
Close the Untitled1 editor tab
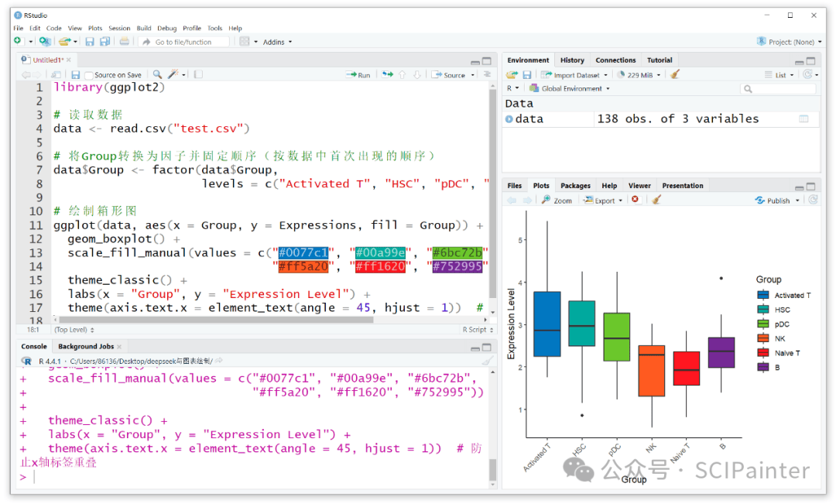tap(69, 60)
